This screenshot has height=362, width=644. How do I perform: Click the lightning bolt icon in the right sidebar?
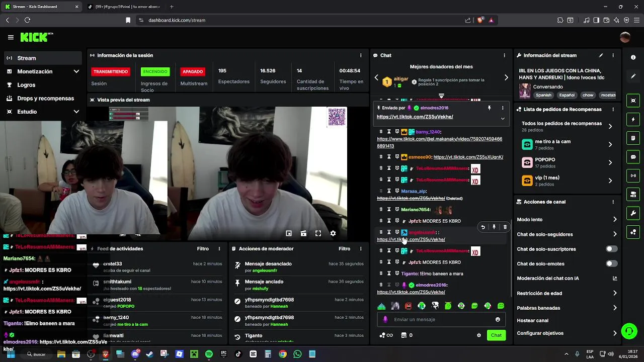(x=633, y=120)
